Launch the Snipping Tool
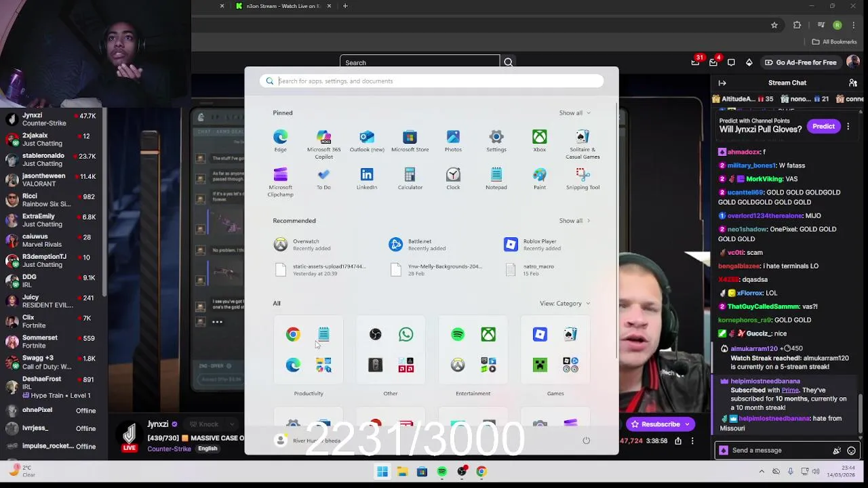 point(583,179)
